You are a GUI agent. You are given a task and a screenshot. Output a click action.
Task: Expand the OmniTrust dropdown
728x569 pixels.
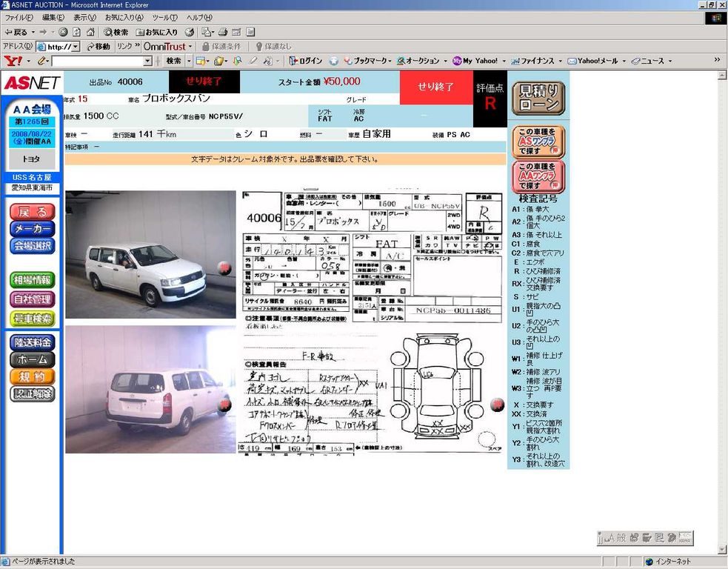[190, 47]
